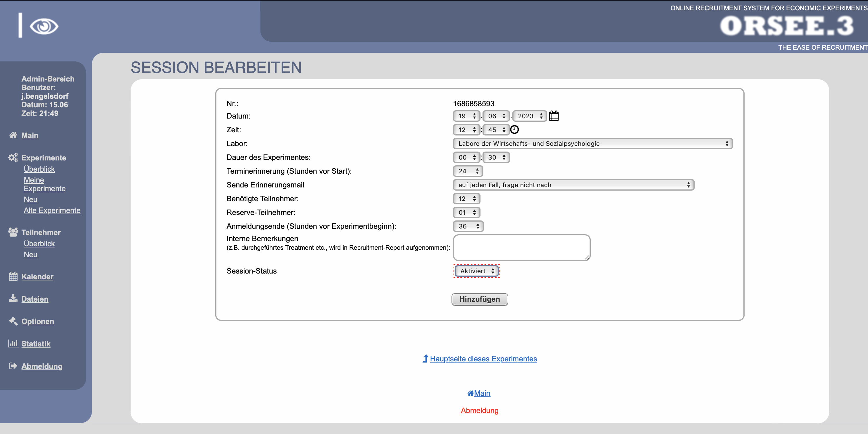This screenshot has height=434, width=868.
Task: Open the Anmeldungsende hours dropdown
Action: tap(468, 226)
